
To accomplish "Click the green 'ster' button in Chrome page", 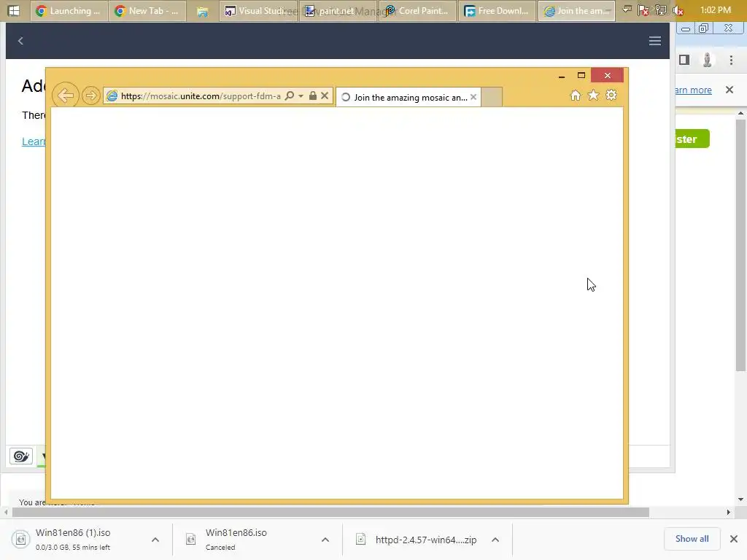I will [692, 139].
